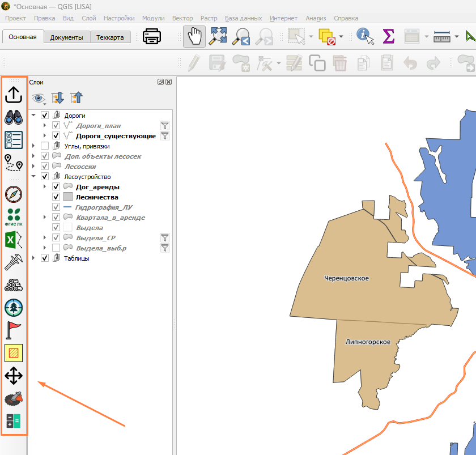Click the Excel export icon in sidebar
Viewport: 476px width, 455px height.
(x=14, y=240)
